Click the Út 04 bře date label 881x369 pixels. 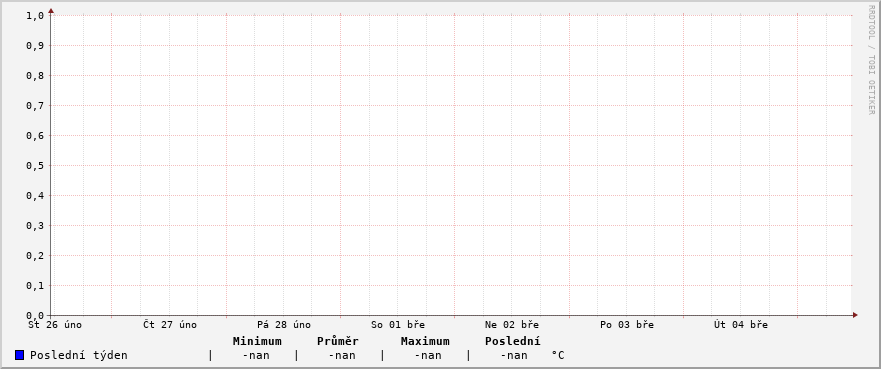click(741, 325)
